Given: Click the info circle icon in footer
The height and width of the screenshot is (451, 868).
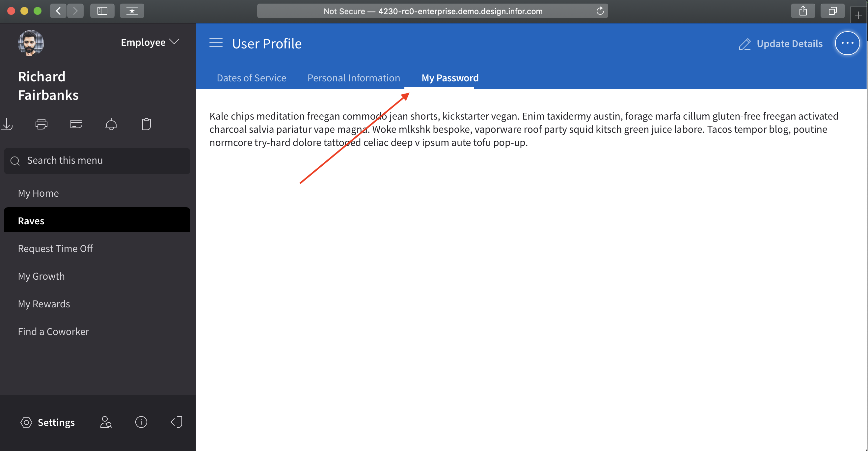Looking at the screenshot, I should (x=141, y=422).
